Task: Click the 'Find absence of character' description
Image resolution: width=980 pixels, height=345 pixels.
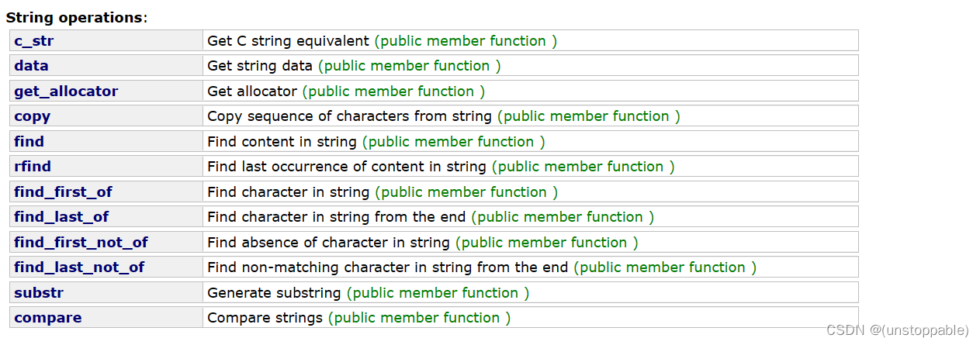Action: pyautogui.click(x=328, y=243)
